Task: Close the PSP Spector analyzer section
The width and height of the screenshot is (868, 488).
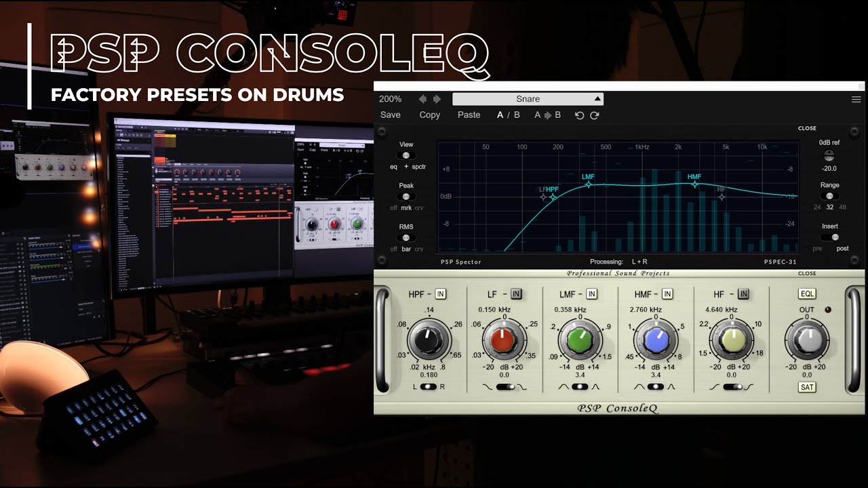Action: (807, 128)
